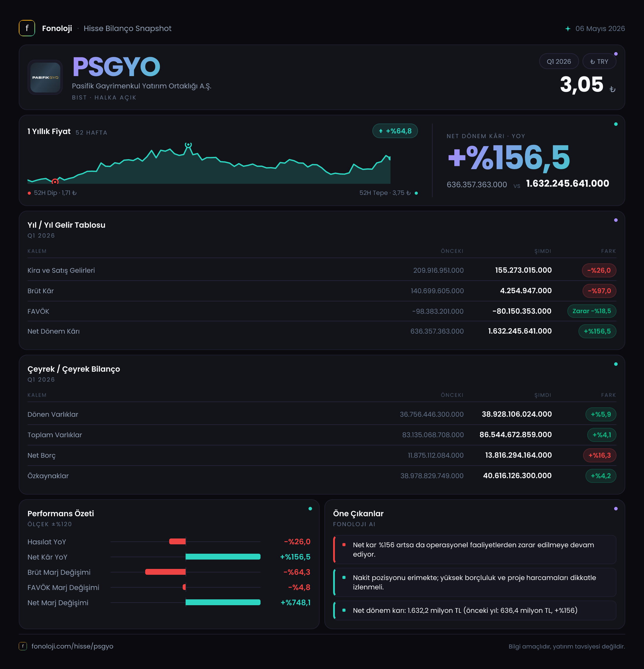Click the 3,05 share price
The height and width of the screenshot is (669, 644).
point(582,84)
